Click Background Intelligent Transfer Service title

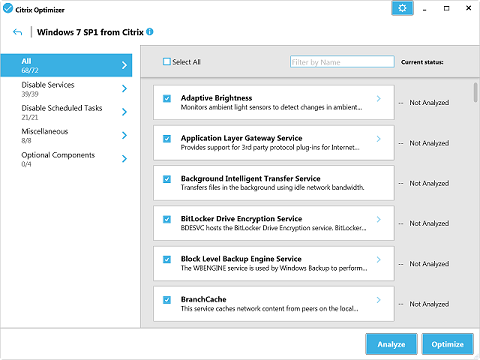pyautogui.click(x=250, y=178)
